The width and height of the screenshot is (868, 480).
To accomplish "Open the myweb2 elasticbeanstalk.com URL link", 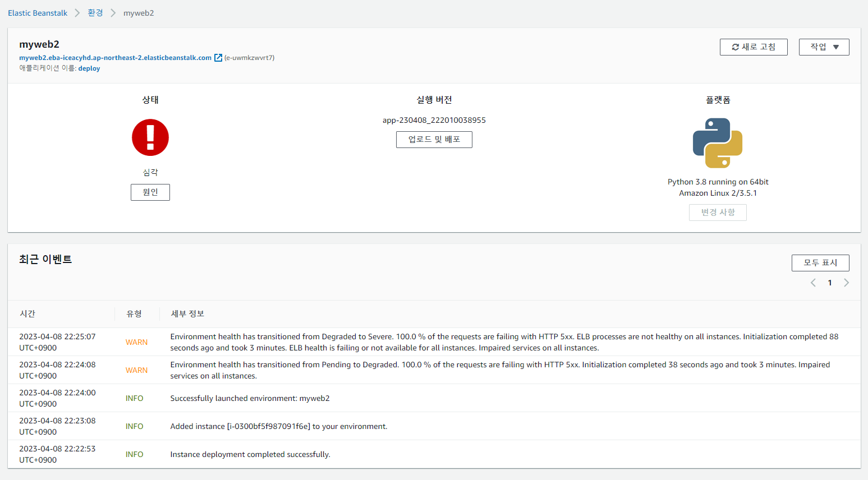I will [116, 58].
